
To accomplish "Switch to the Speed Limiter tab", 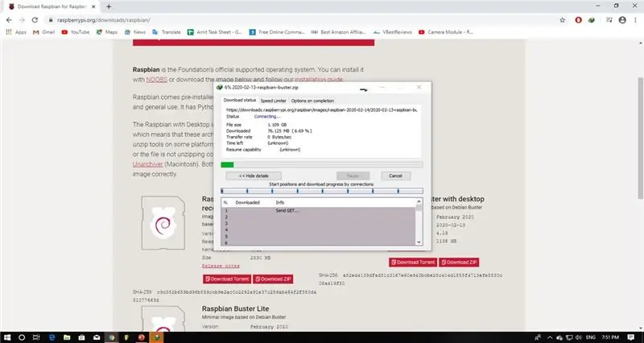I will (273, 101).
